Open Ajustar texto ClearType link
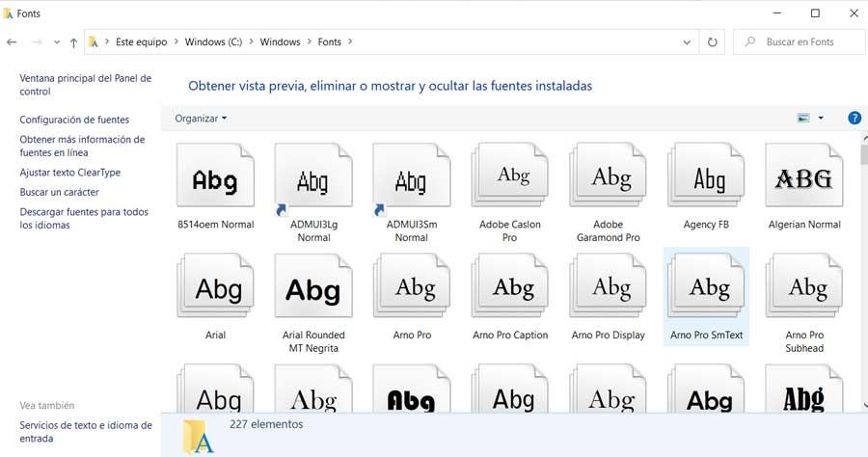868x457 pixels. [x=69, y=172]
